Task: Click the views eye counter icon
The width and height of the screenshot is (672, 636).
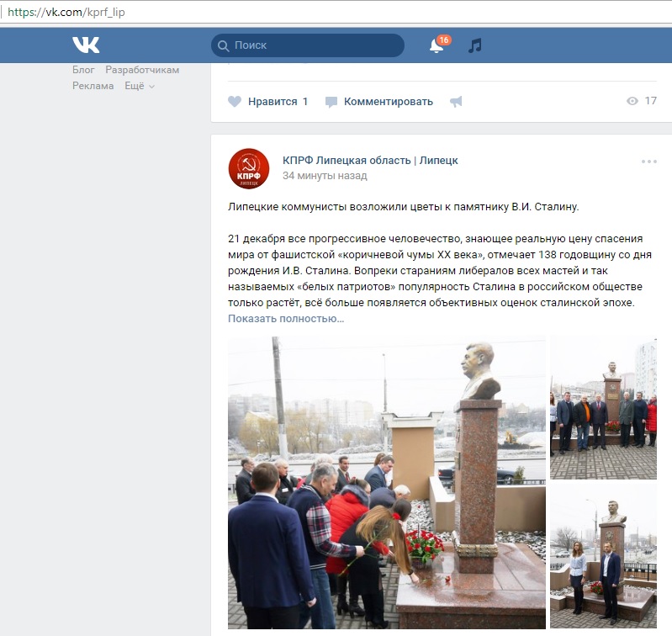Action: tap(632, 101)
